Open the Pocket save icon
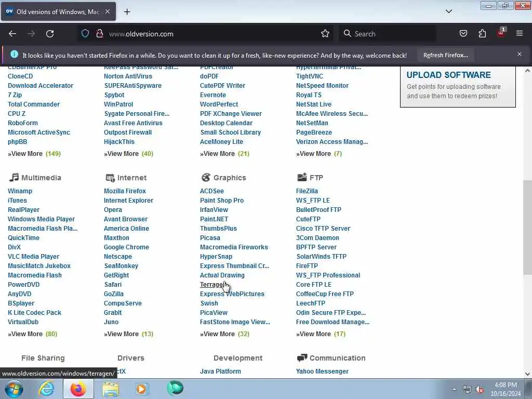Viewport: 532px width, 399px height. [463, 34]
